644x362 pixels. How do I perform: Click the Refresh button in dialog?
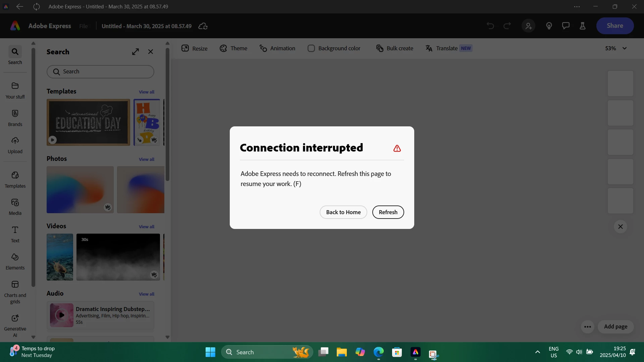(x=388, y=212)
